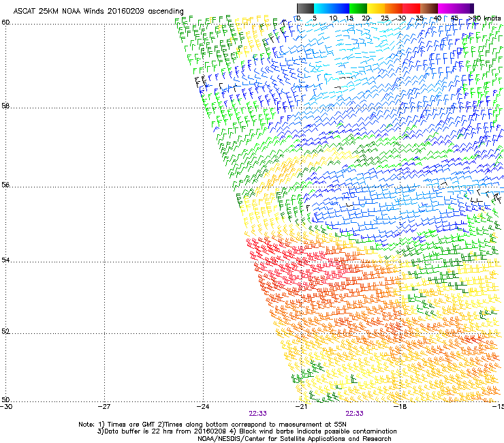Pick the yellow 20-25 knots legend segment
The width and height of the screenshot is (504, 443).
(x=376, y=8)
